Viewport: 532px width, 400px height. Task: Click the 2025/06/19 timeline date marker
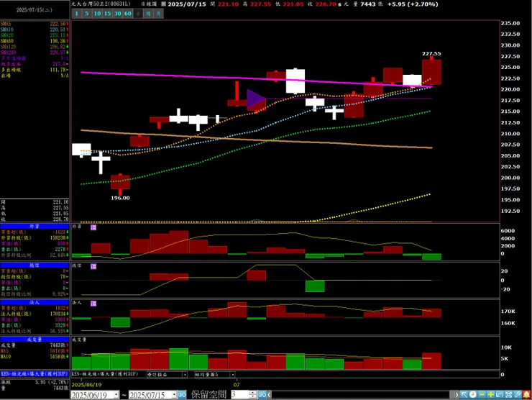[86, 385]
